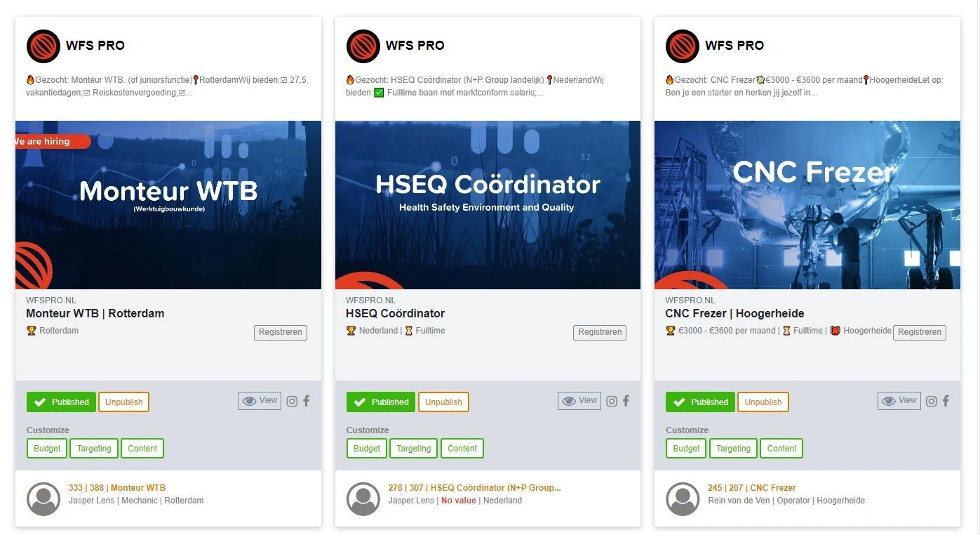
Task: Click the Facebook icon on the Monteur WTB card
Action: tap(307, 402)
